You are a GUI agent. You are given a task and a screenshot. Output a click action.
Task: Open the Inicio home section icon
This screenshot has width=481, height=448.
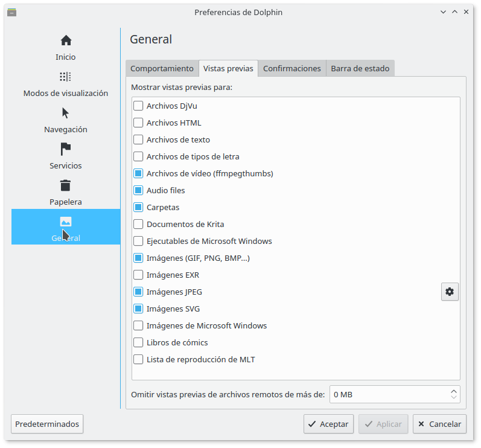point(66,40)
